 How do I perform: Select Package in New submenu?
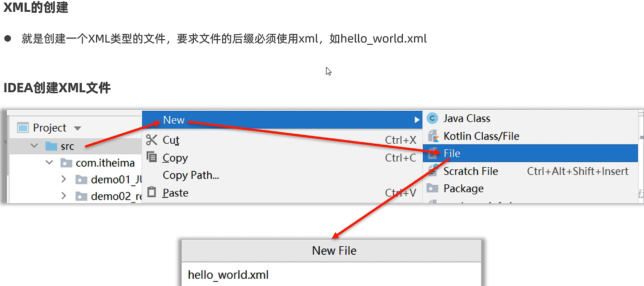coord(463,188)
